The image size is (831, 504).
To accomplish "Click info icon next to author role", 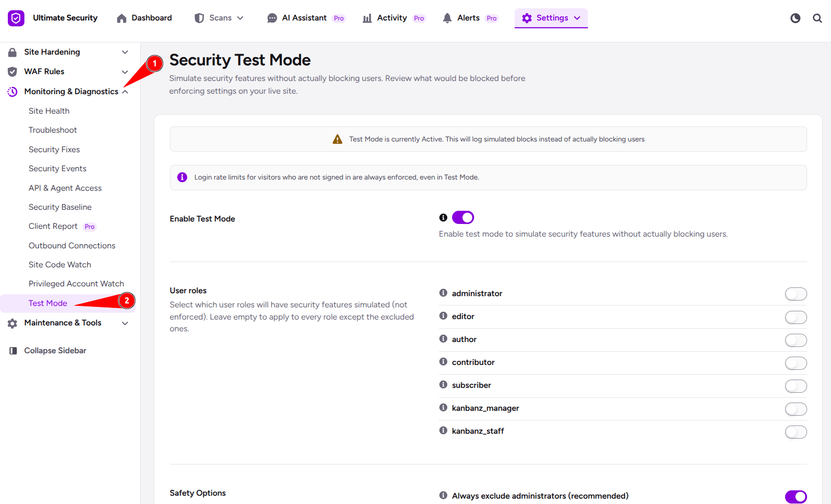I will tap(443, 339).
